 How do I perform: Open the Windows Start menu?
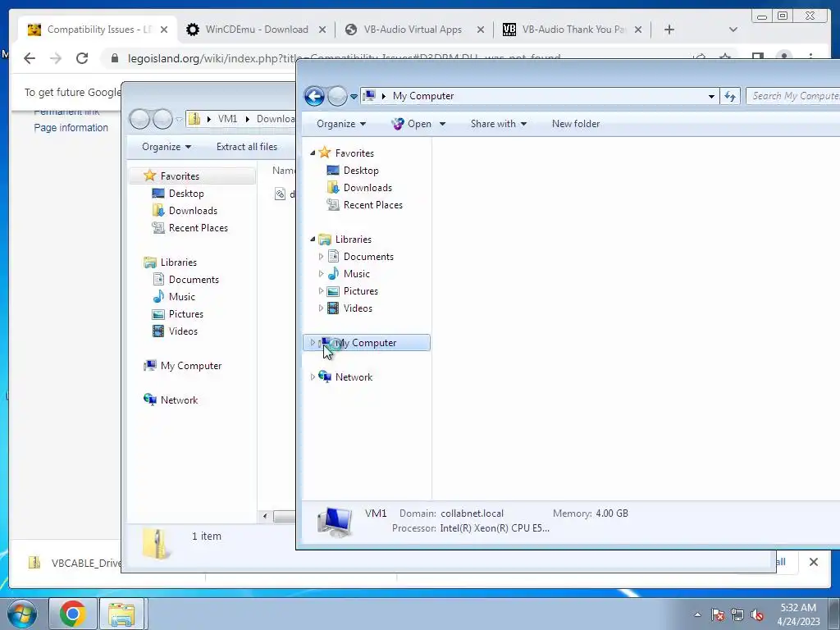pos(21,614)
